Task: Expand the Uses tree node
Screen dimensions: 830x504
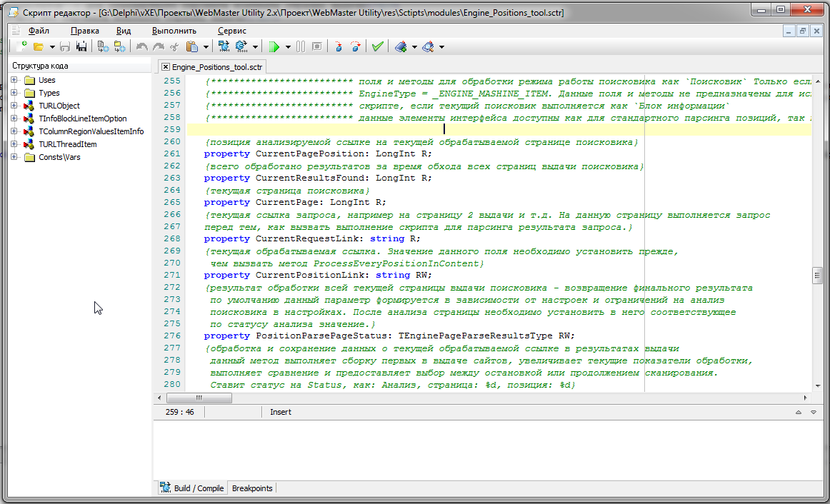Action: click(14, 80)
